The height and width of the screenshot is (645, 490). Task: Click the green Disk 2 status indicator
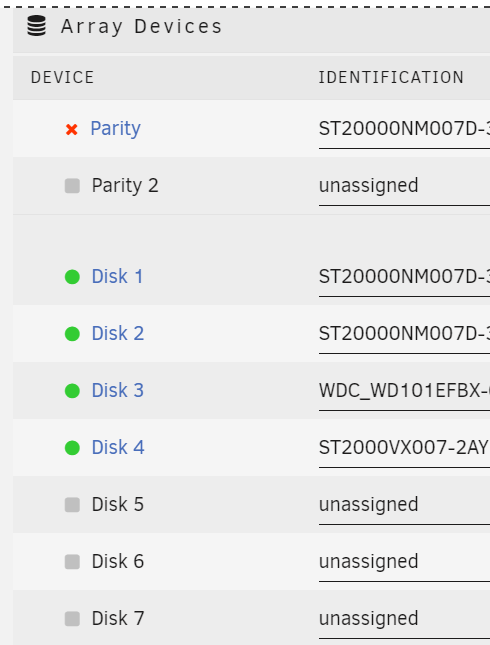click(x=72, y=334)
